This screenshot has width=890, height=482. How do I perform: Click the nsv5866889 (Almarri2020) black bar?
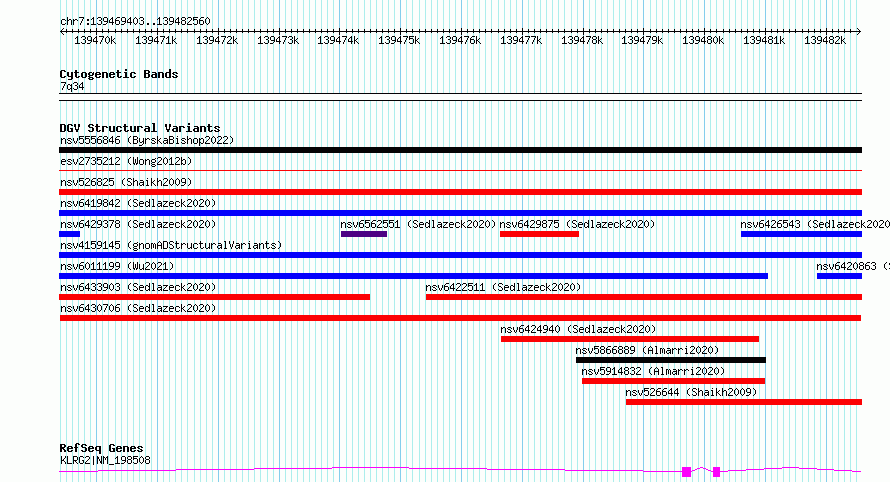(671, 360)
